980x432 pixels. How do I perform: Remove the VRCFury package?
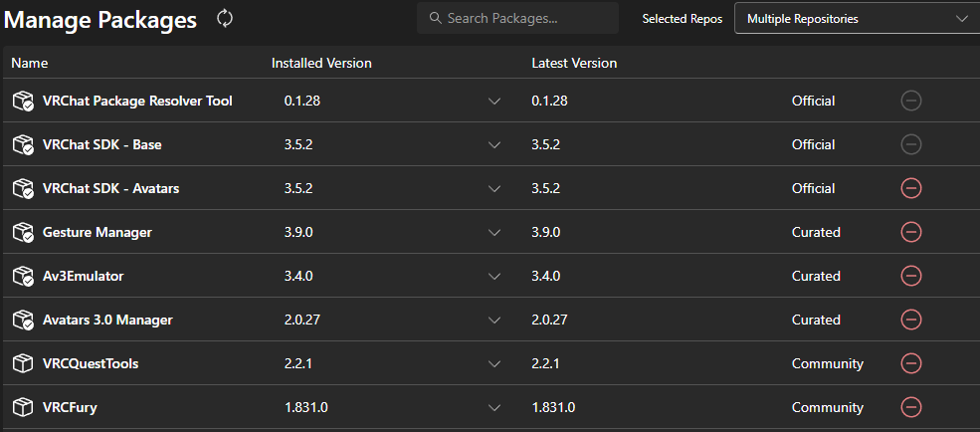point(910,407)
